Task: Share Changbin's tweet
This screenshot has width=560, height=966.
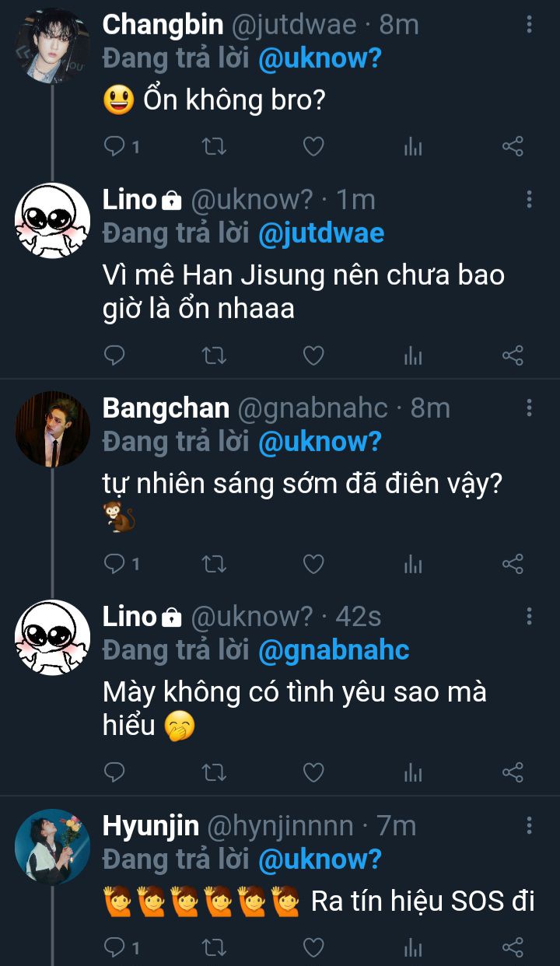Action: (513, 146)
